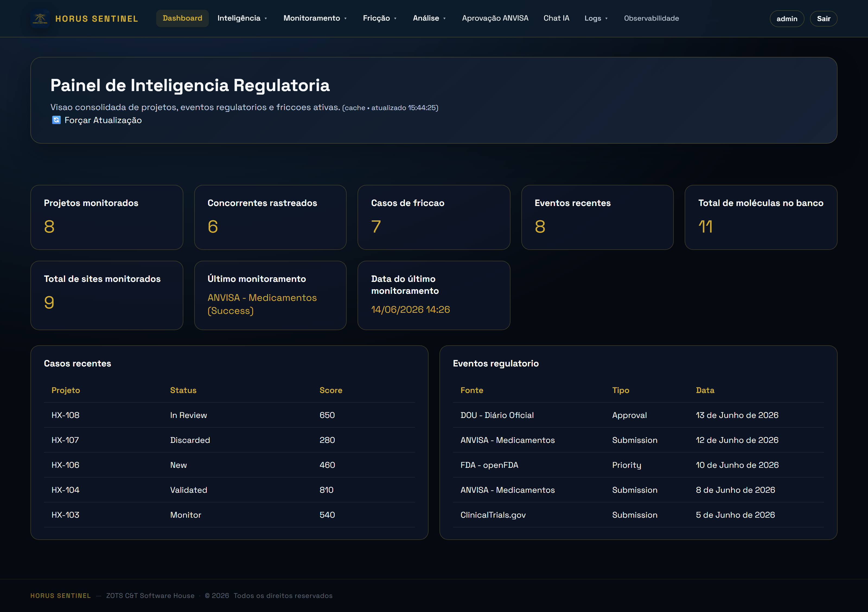Click the Último monitoramento ANVISA - Medicamentos (Success) value
Screen dimensions: 868x612
point(262,304)
